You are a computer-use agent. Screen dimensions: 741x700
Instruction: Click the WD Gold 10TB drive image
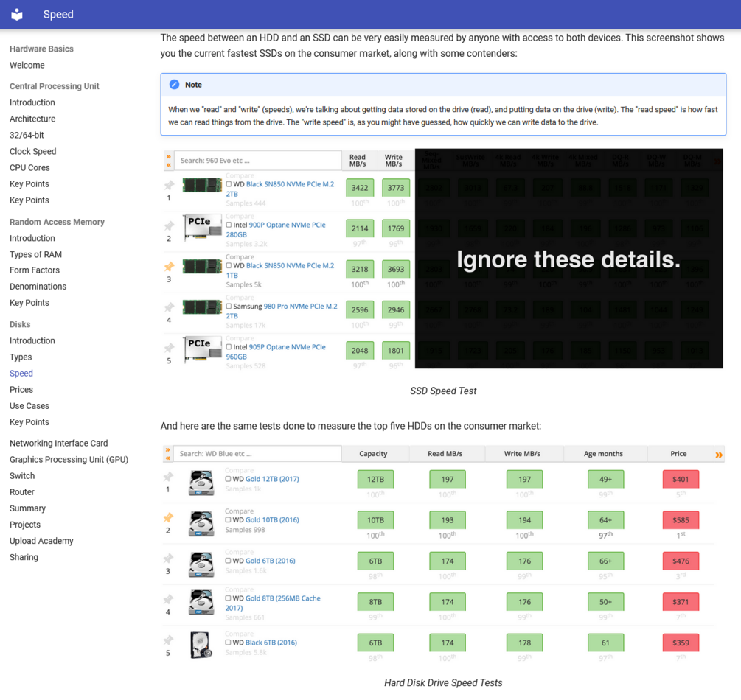coord(201,524)
